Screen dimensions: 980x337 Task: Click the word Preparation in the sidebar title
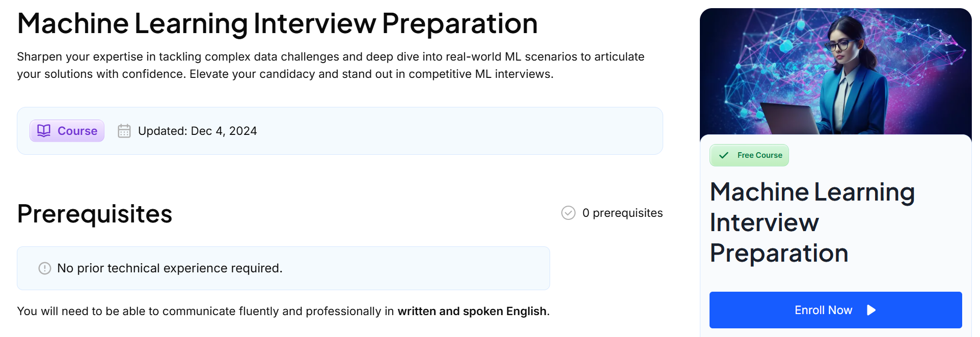pos(779,253)
